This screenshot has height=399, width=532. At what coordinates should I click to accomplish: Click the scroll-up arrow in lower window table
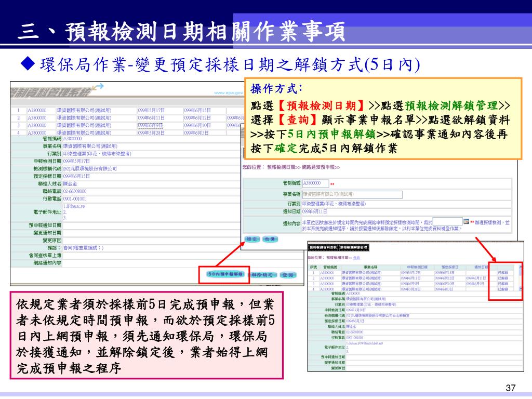pyautogui.click(x=521, y=267)
